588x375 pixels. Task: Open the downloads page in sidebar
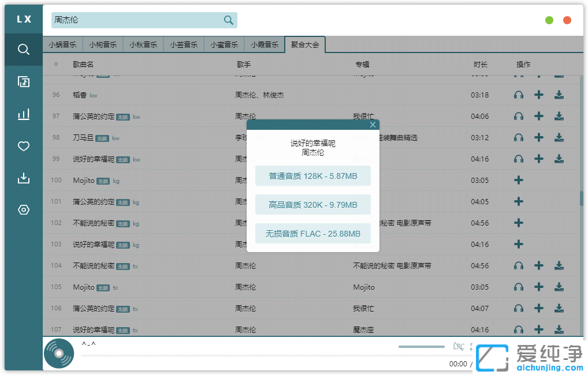coord(24,178)
